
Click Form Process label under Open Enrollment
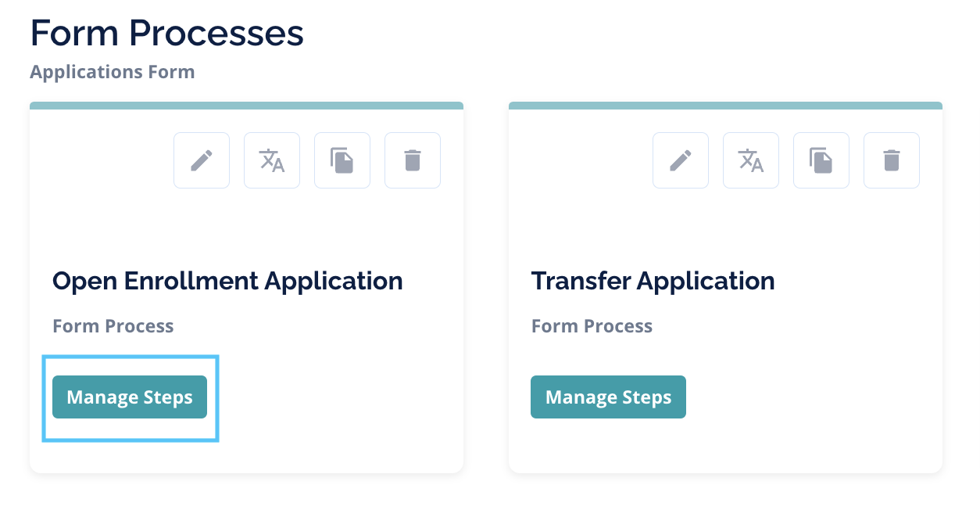pyautogui.click(x=113, y=326)
